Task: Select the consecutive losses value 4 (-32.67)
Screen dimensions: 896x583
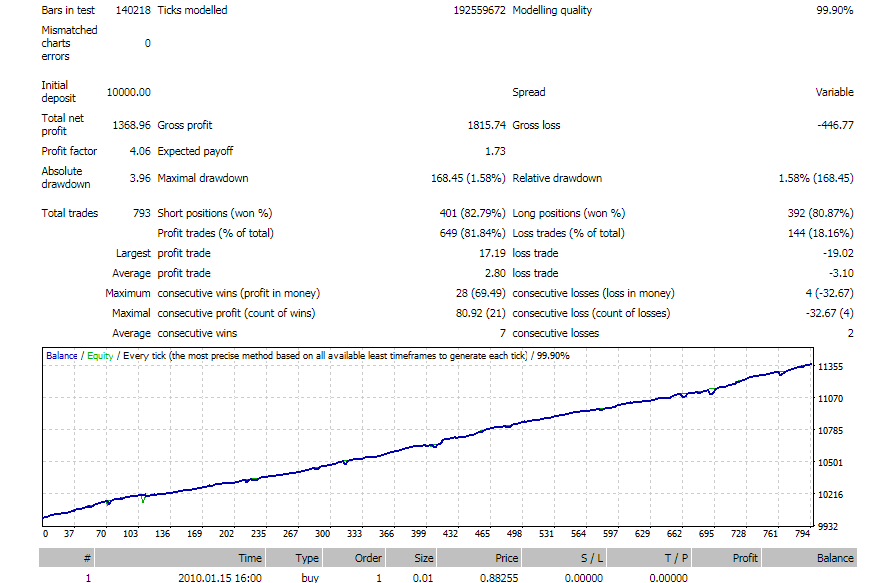Action: pyautogui.click(x=829, y=293)
